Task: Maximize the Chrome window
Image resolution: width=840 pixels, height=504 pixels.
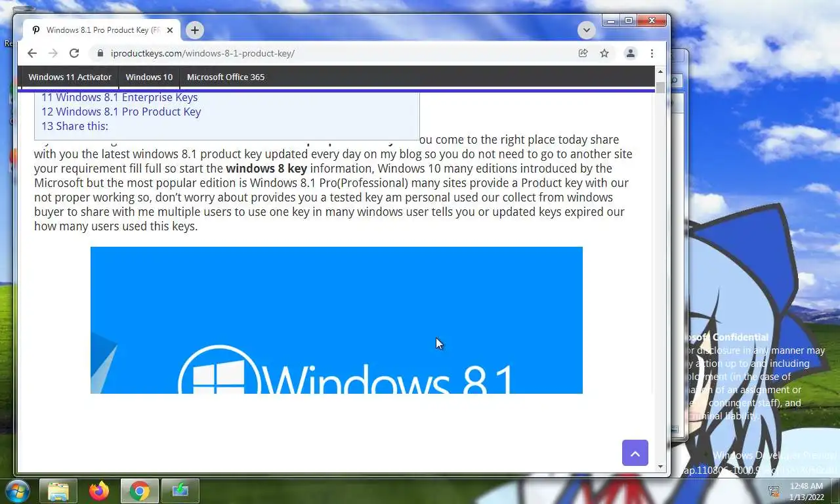Action: coord(629,21)
